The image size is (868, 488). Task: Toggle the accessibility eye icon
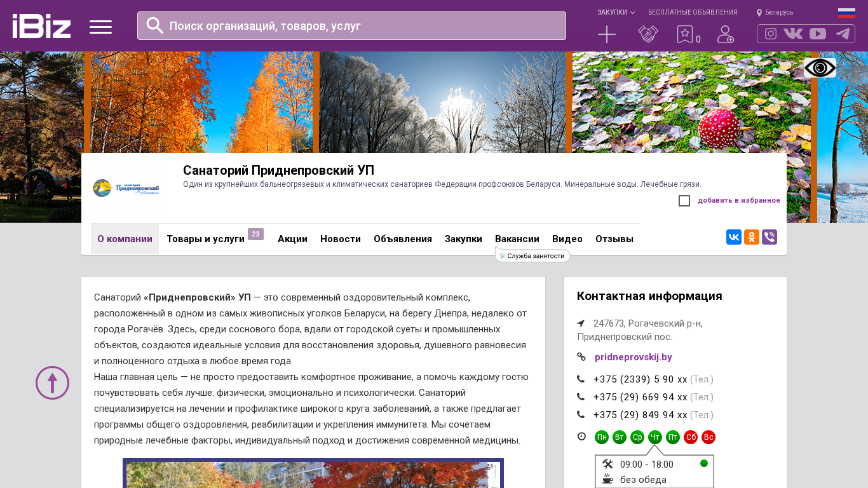pyautogui.click(x=820, y=68)
